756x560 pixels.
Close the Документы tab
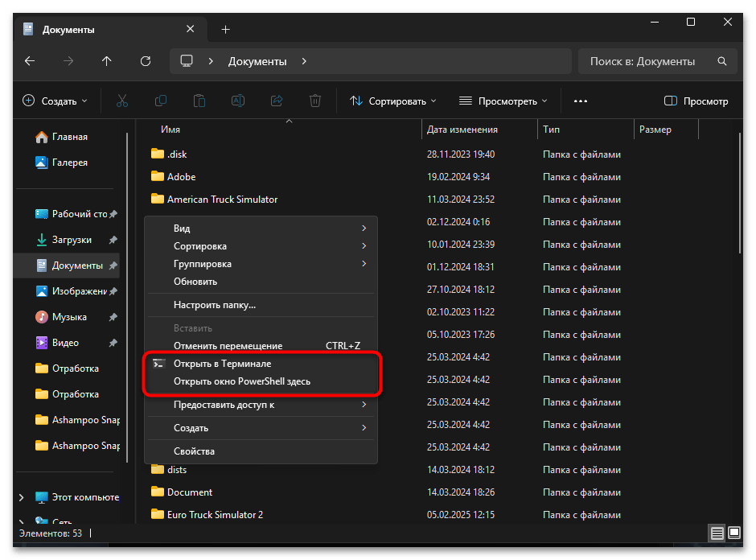pyautogui.click(x=191, y=30)
